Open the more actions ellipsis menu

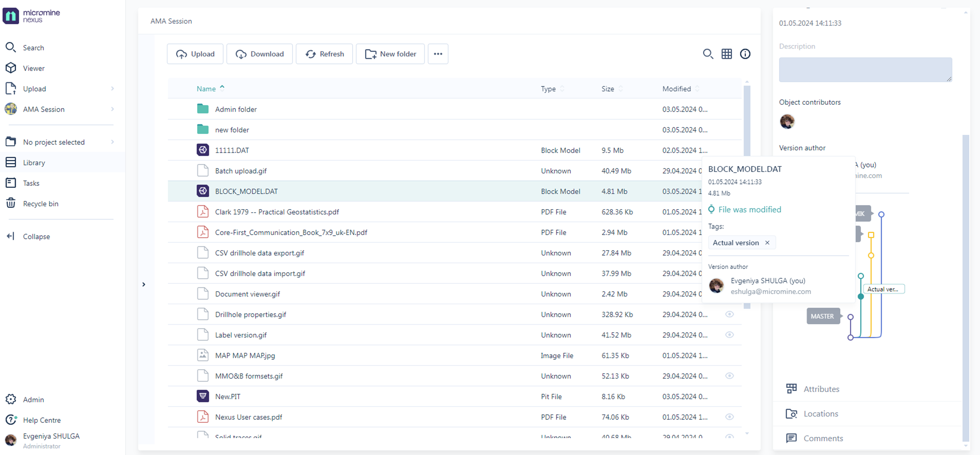point(438,54)
